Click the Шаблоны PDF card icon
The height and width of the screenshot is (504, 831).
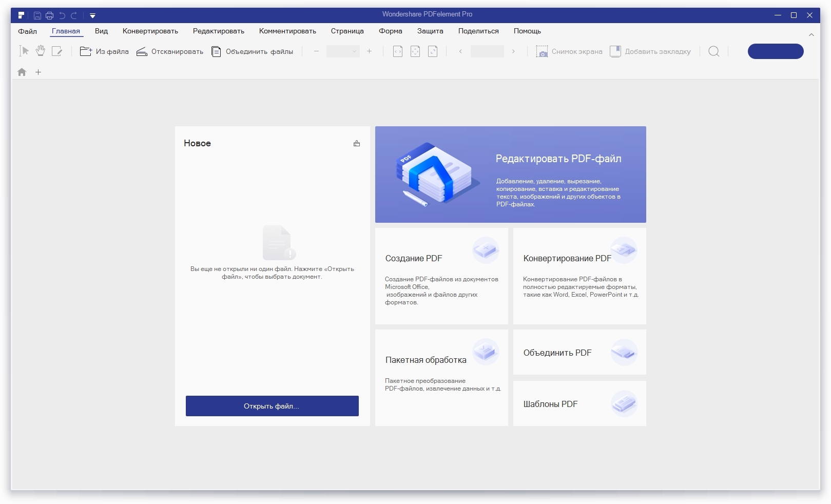click(x=624, y=403)
